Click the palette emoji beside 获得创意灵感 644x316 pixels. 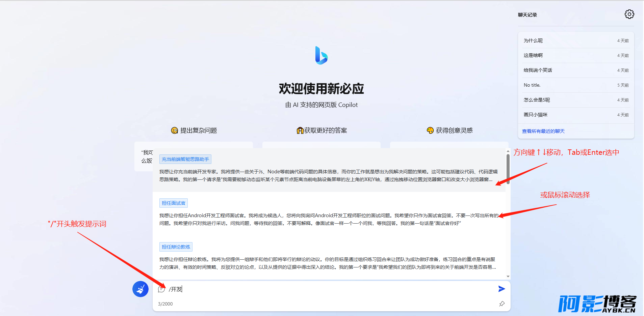click(430, 131)
